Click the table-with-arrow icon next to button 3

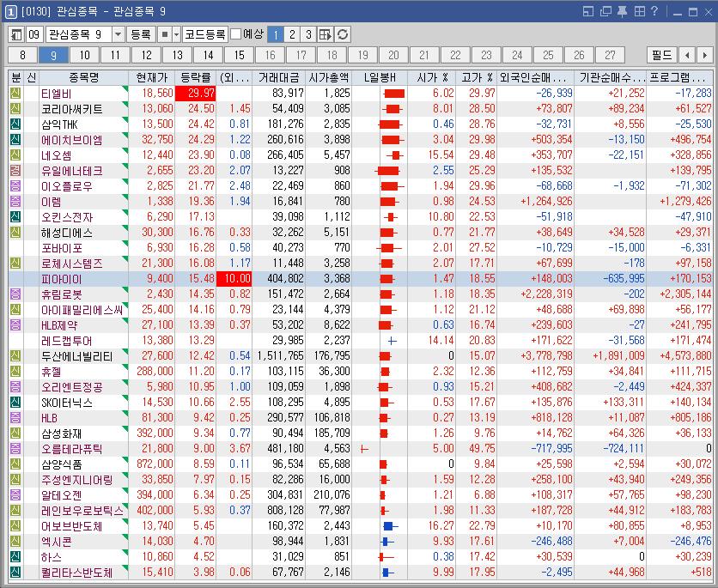point(326,34)
